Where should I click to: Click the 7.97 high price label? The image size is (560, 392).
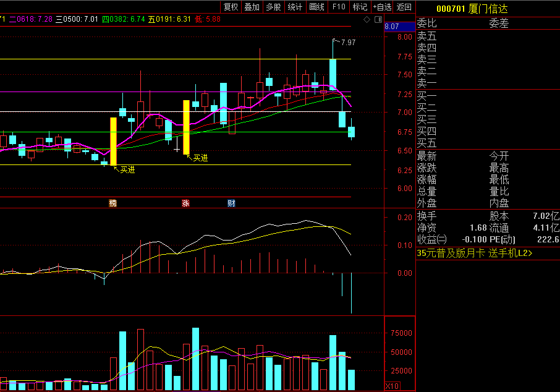[x=348, y=43]
